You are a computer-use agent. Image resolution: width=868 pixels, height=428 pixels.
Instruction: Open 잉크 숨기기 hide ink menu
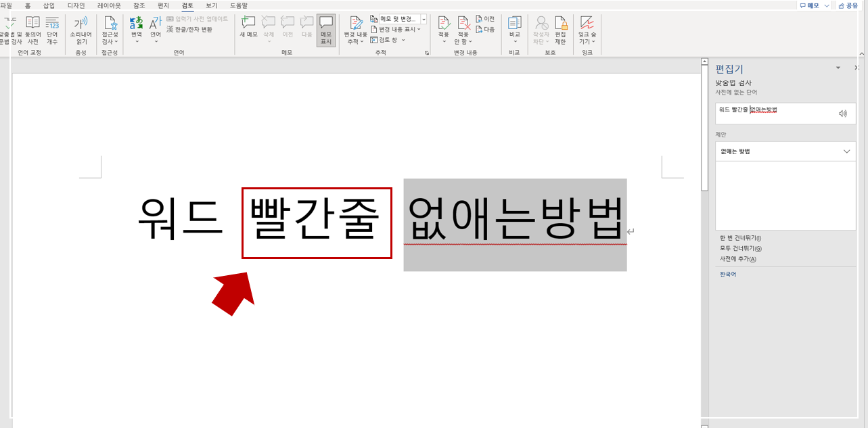587,30
